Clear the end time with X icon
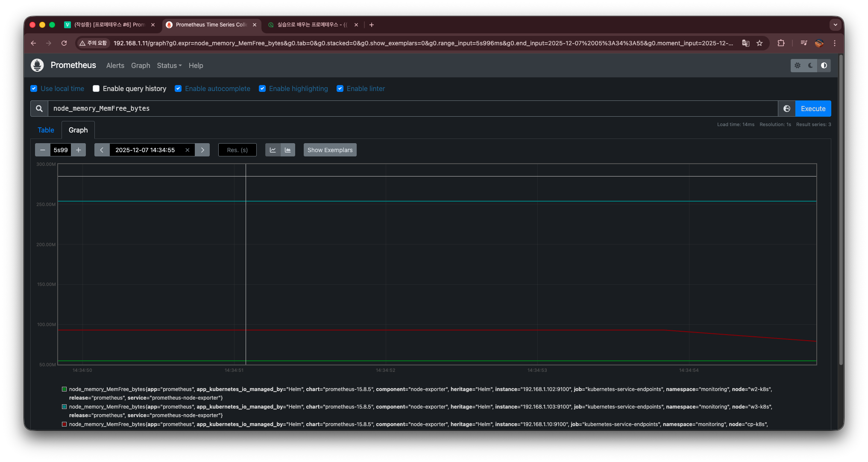Image resolution: width=868 pixels, height=462 pixels. pos(187,150)
